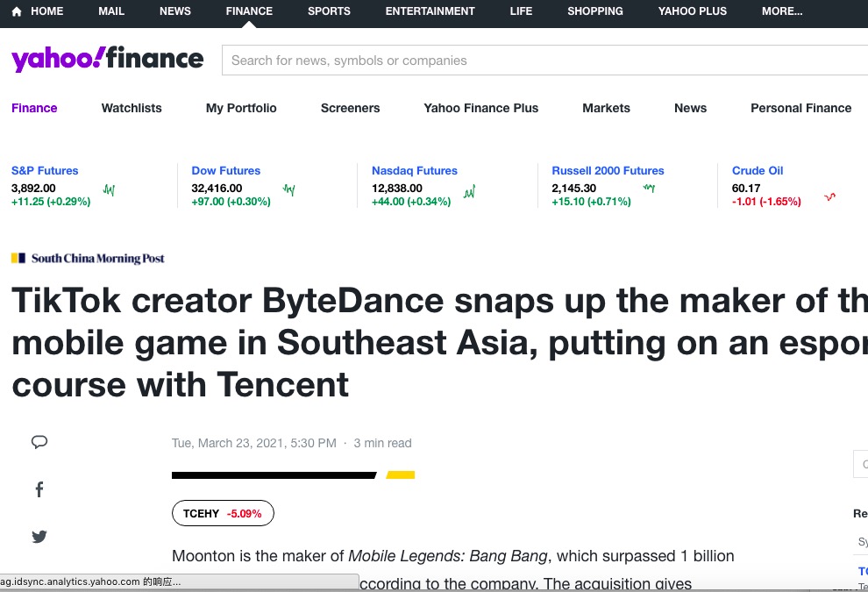This screenshot has width=868, height=592.
Task: Open Sports in top bar
Action: (329, 11)
